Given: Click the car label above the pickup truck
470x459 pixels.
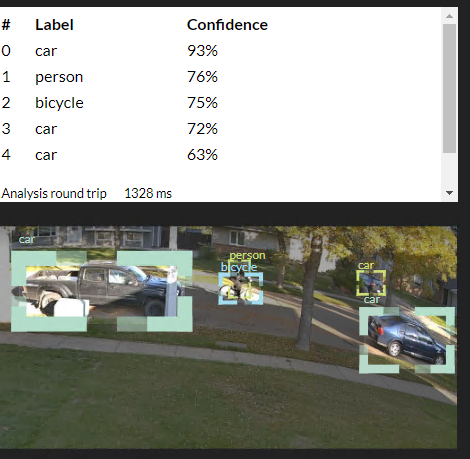Looking at the screenshot, I should 26,239.
